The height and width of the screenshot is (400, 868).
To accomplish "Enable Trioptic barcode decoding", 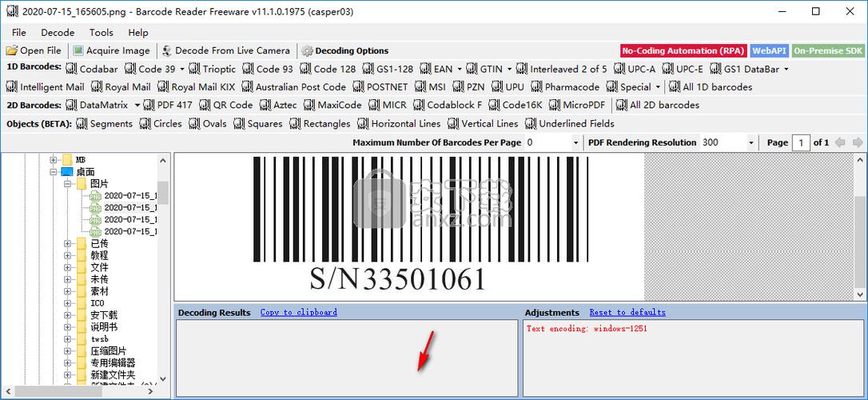I will click(213, 70).
